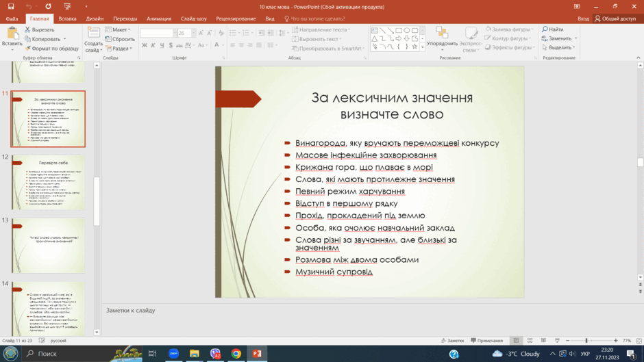Select slide 12 thumbnail Перевірте себе

coord(48,182)
